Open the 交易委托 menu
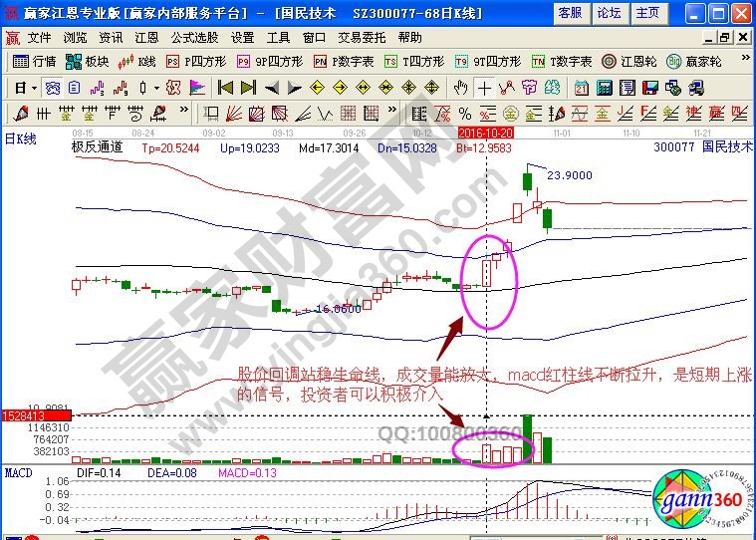This screenshot has width=756, height=540. coord(361,37)
